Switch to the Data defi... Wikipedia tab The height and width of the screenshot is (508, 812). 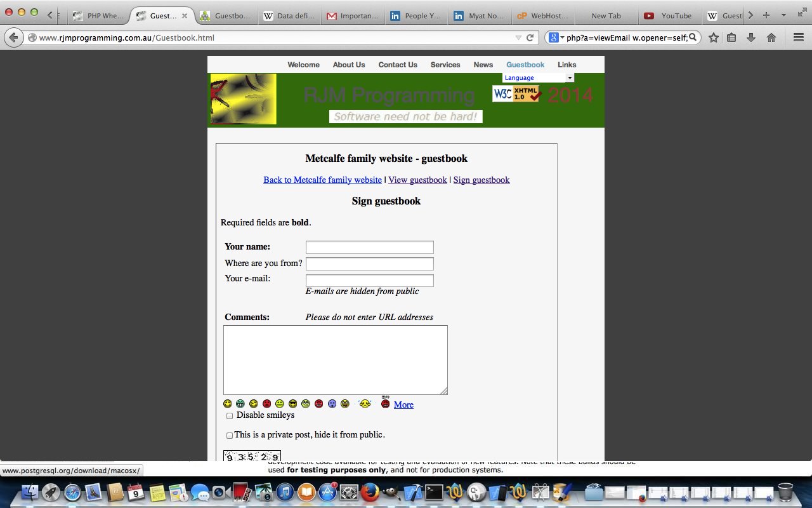(x=289, y=16)
